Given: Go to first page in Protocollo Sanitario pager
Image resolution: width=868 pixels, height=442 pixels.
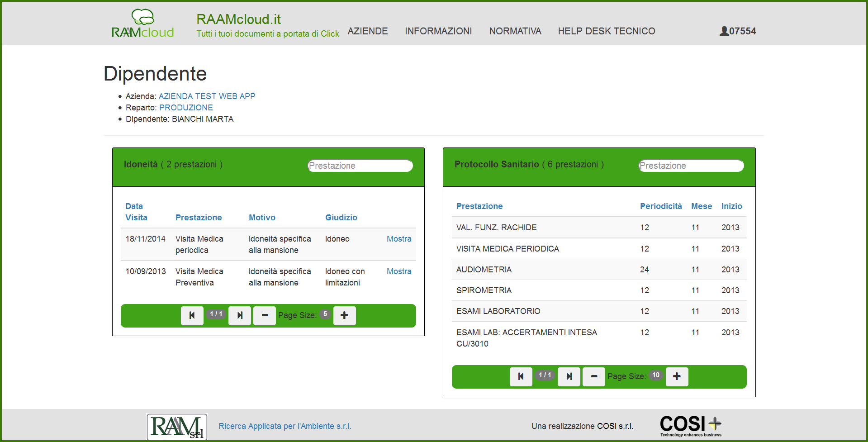Looking at the screenshot, I should [x=521, y=376].
